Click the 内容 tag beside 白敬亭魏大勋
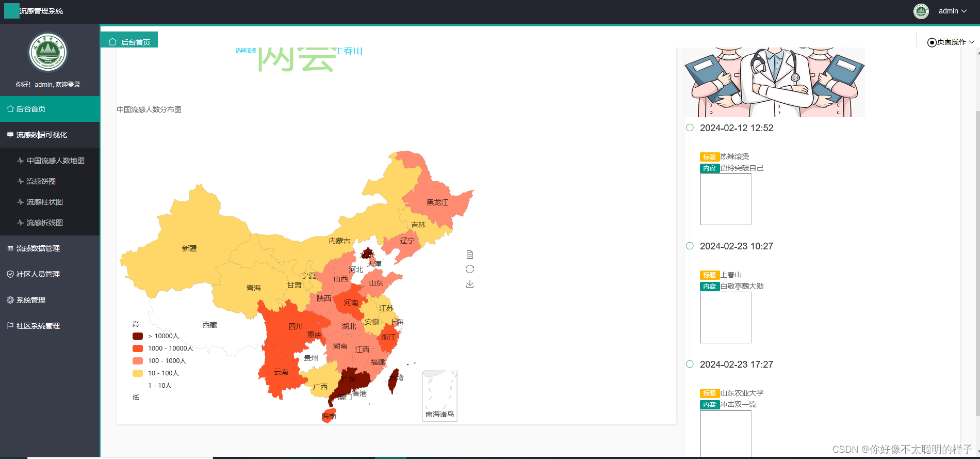 coord(710,286)
